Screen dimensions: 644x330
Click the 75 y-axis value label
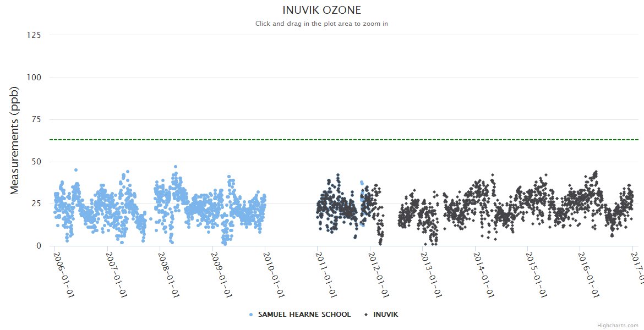tap(36, 119)
